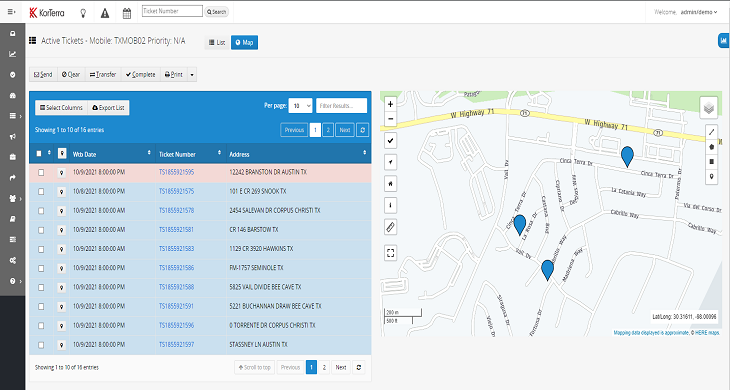Locate ticket TS1855921595 on map via pin icon

[61, 173]
